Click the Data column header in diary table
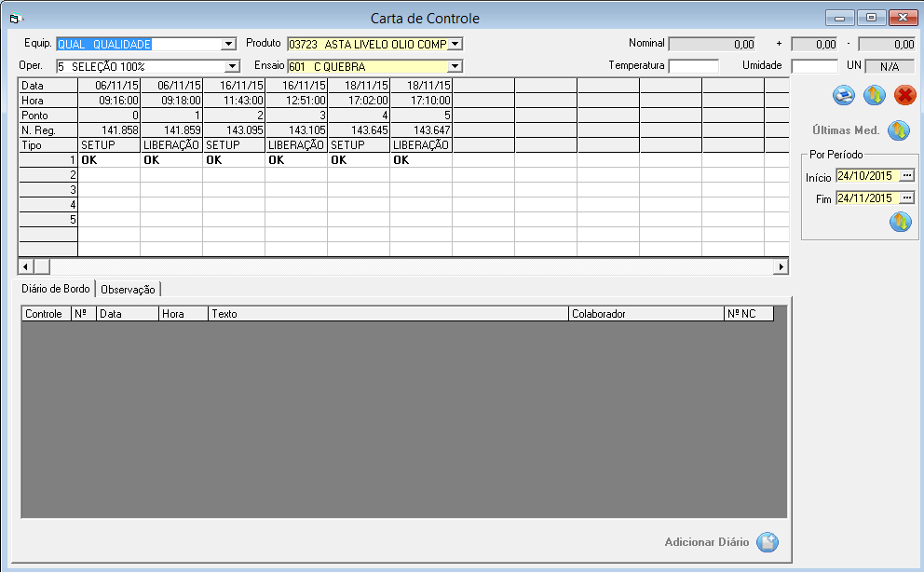This screenshot has height=572, width=924. pyautogui.click(x=128, y=314)
